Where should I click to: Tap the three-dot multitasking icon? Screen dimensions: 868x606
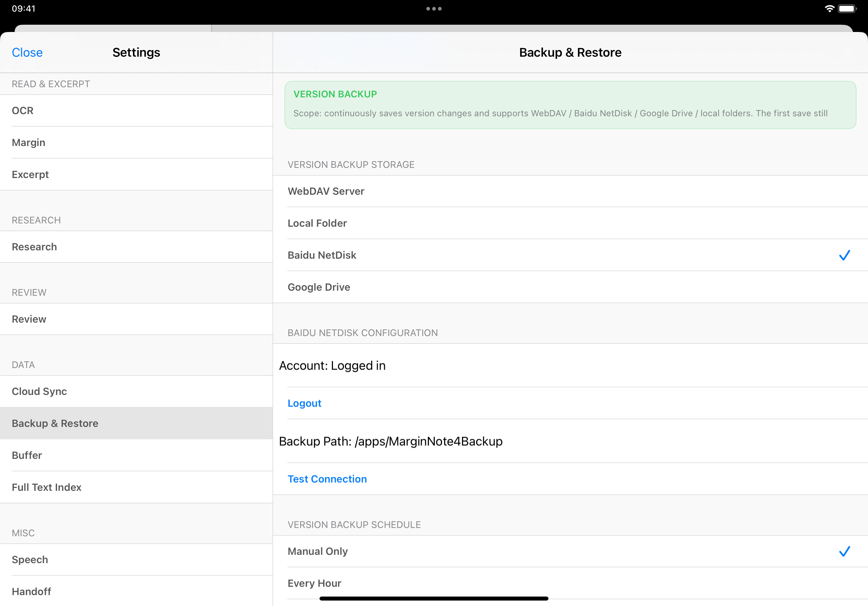(x=434, y=9)
